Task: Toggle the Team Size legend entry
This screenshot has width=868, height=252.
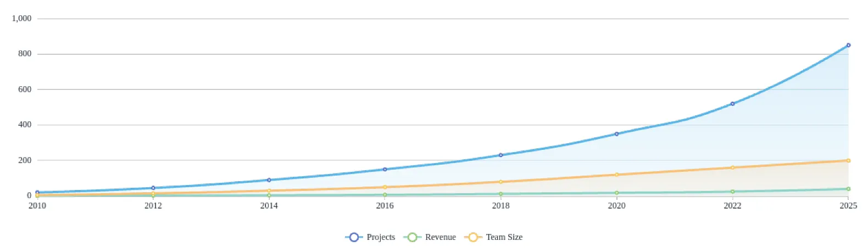Action: coord(493,237)
